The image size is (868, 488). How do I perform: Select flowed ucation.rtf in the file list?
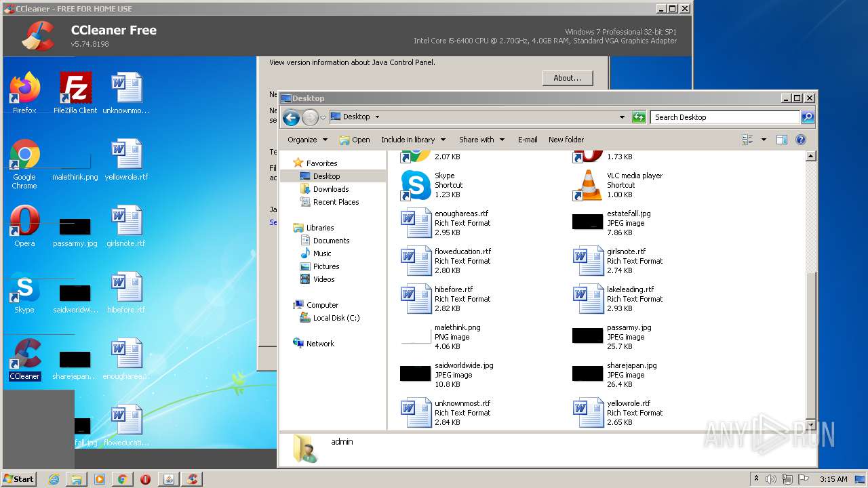click(446, 261)
